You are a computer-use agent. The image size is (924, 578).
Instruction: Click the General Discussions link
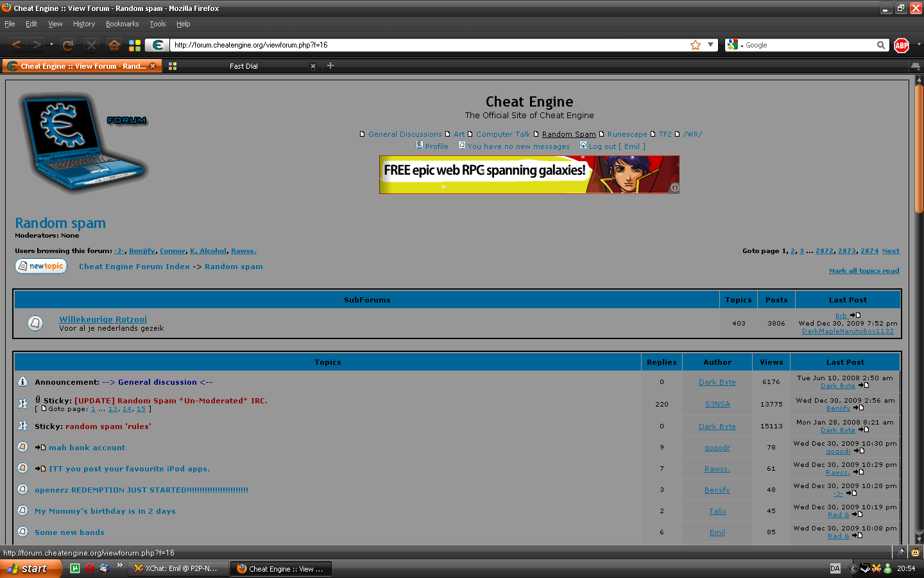pyautogui.click(x=405, y=134)
